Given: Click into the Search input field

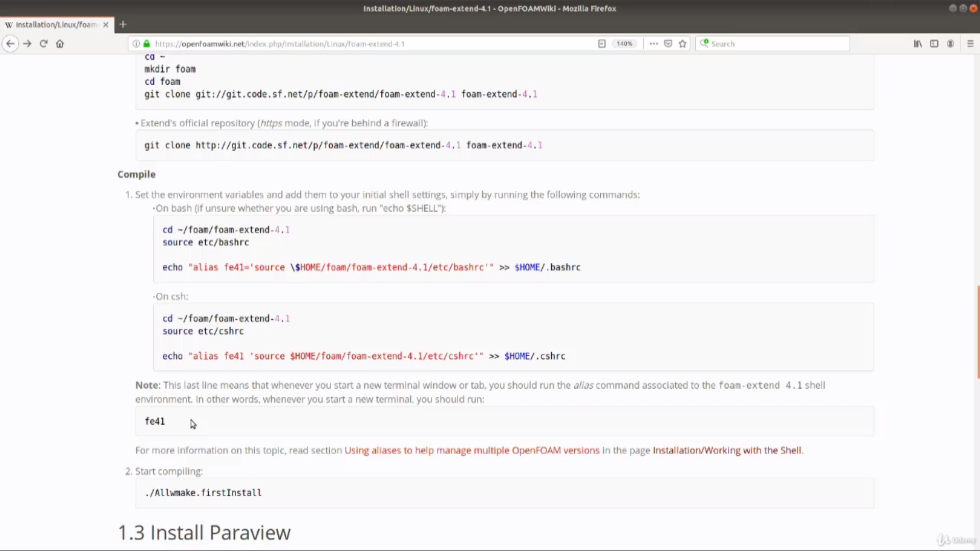Looking at the screenshot, I should pos(776,44).
